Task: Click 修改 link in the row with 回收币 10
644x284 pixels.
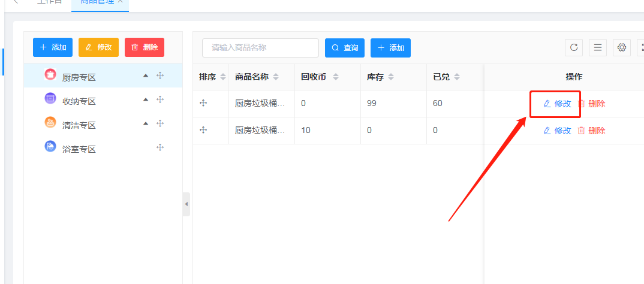Action: tap(557, 131)
